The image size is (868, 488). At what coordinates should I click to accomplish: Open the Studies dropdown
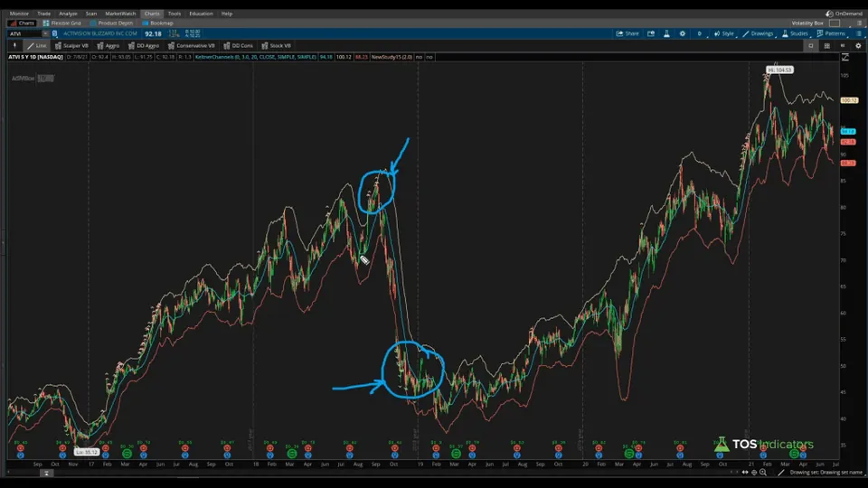(796, 33)
